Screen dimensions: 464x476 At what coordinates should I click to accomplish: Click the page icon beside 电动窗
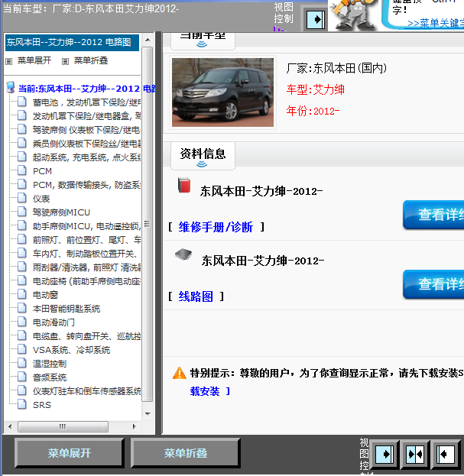click(x=22, y=294)
